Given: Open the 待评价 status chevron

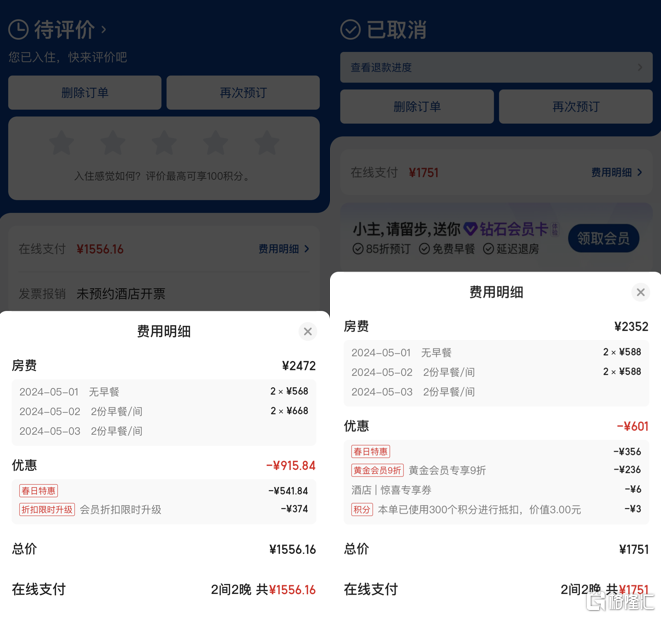Looking at the screenshot, I should coord(103,30).
